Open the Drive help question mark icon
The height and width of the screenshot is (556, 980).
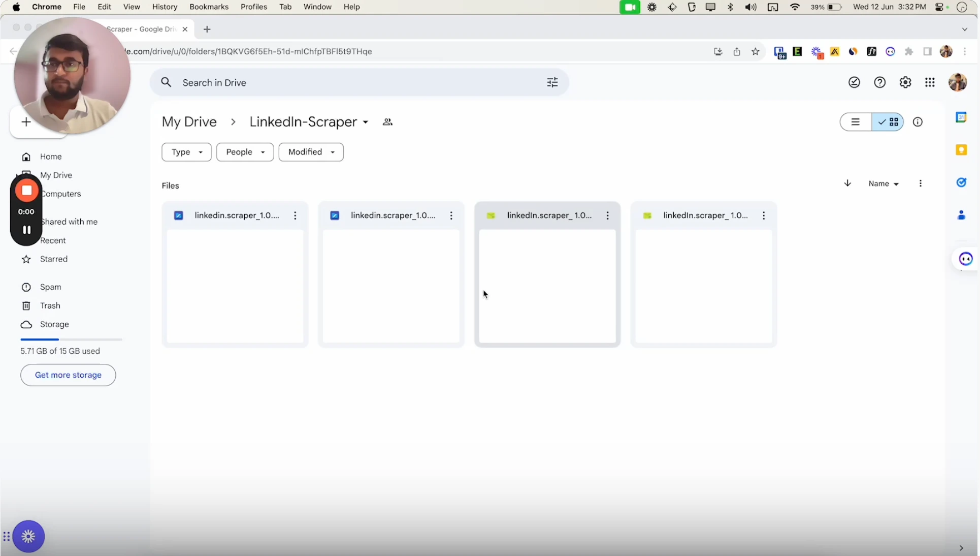tap(879, 82)
